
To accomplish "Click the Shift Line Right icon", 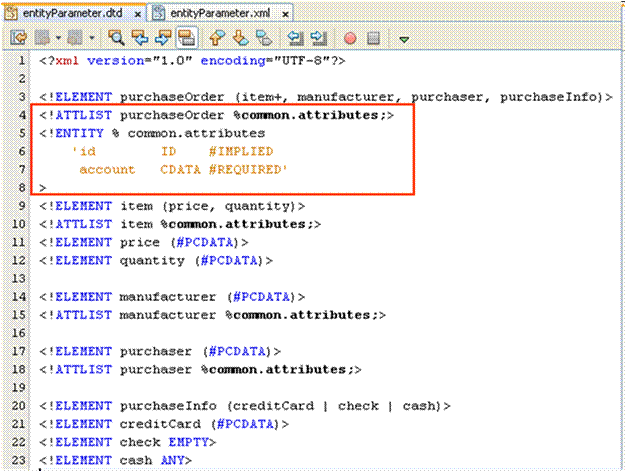I will coord(318,38).
